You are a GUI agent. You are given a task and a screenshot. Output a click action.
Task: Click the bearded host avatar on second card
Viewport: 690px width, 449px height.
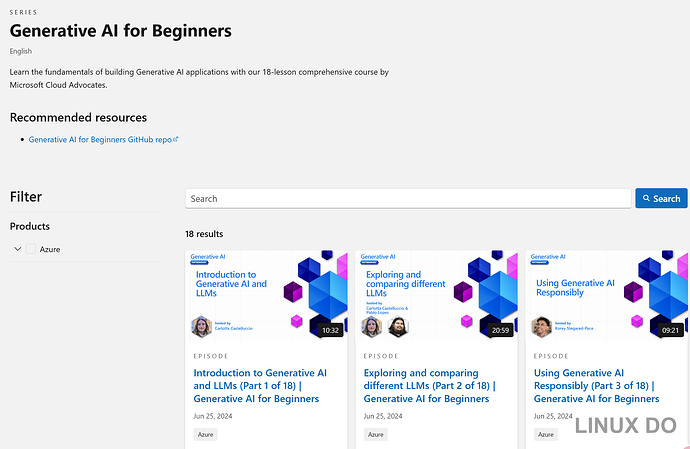(x=398, y=327)
